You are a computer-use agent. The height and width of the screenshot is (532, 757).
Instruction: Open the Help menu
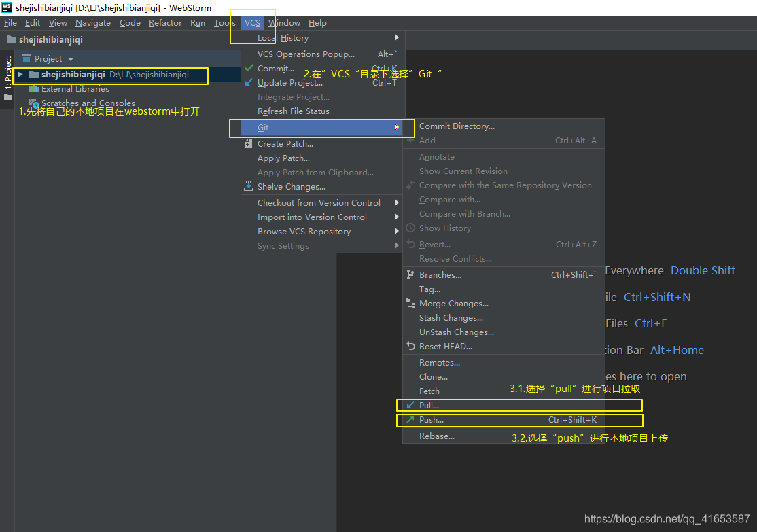click(x=317, y=22)
